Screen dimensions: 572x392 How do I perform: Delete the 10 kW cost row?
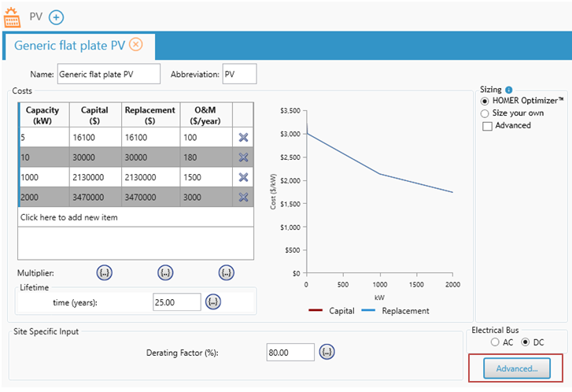[x=243, y=157]
